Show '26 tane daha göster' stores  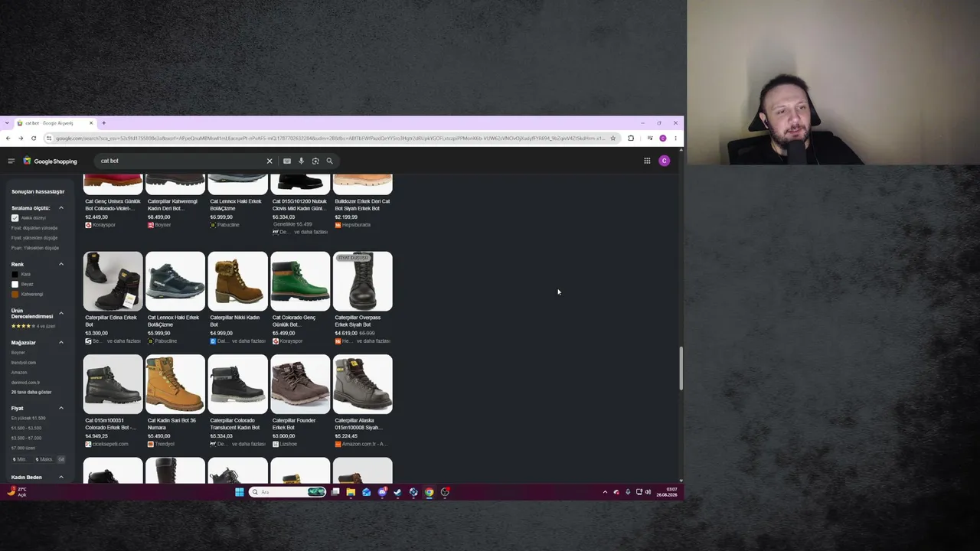point(31,392)
